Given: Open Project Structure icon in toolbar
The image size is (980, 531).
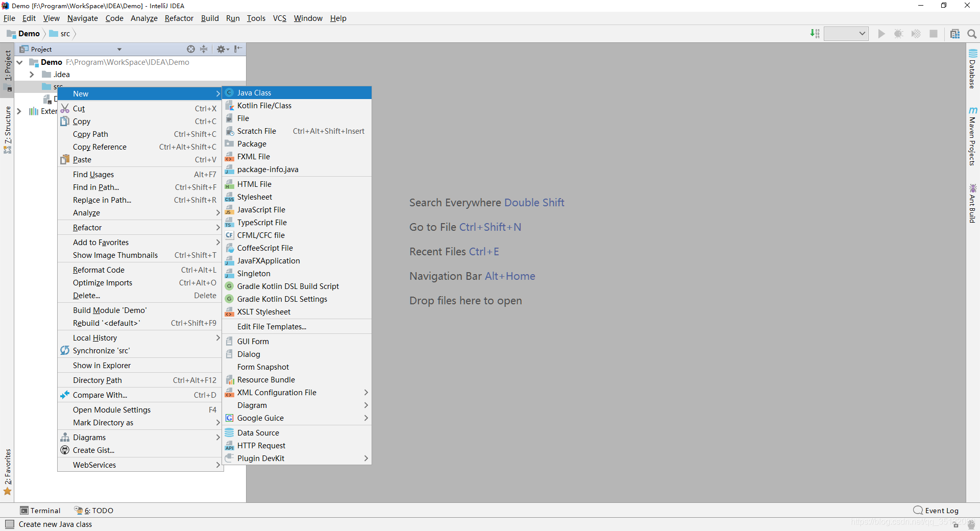Looking at the screenshot, I should (x=955, y=34).
